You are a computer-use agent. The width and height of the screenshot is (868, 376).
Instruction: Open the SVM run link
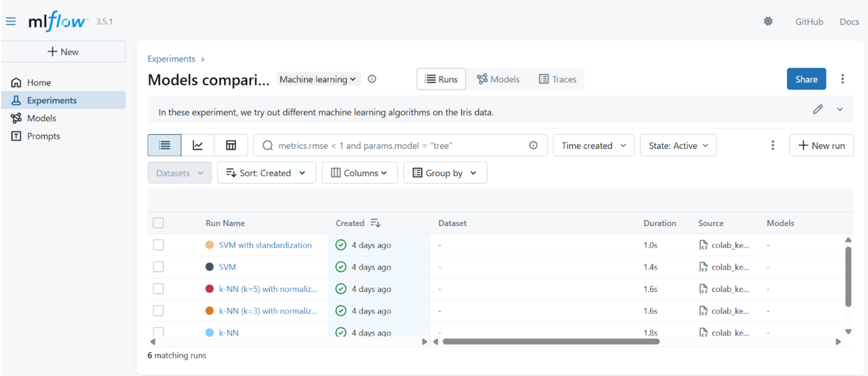pos(227,267)
